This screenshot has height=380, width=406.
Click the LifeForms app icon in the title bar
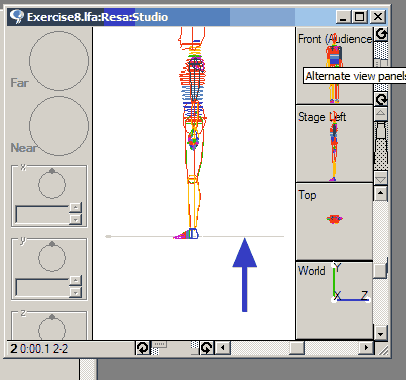coord(16,17)
